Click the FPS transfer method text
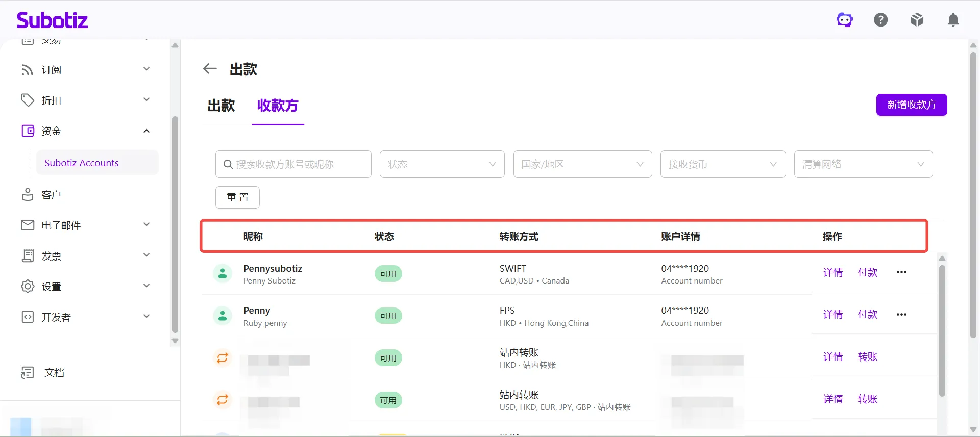The height and width of the screenshot is (437, 980). coord(507,311)
